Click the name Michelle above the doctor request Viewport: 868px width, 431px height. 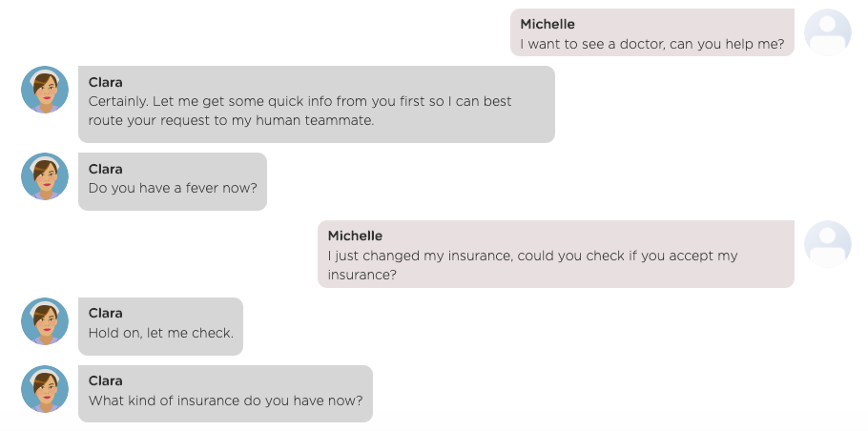point(548,25)
